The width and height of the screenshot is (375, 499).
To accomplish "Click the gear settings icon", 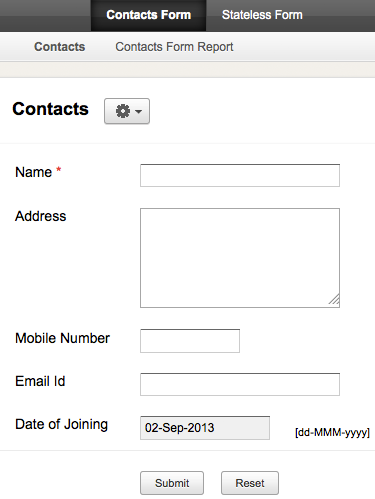I will tap(123, 111).
